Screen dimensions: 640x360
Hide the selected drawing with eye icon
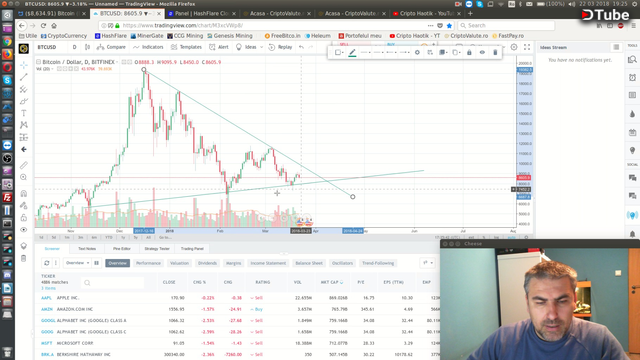tap(482, 53)
